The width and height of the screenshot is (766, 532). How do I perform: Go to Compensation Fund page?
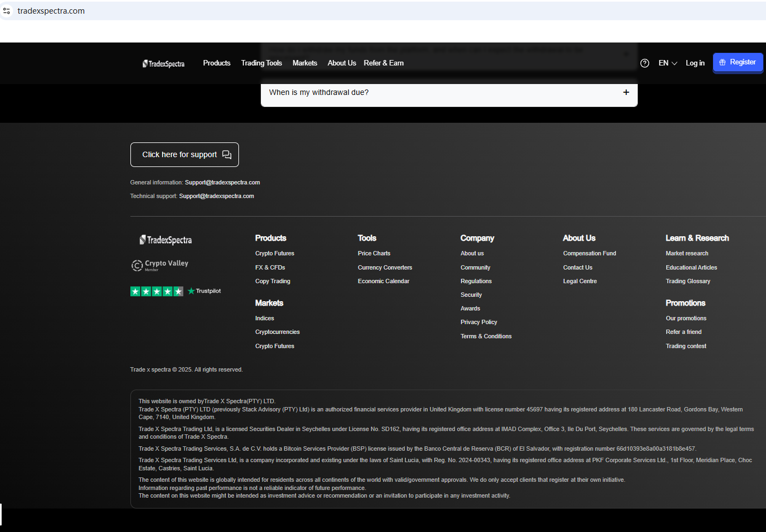pyautogui.click(x=589, y=254)
